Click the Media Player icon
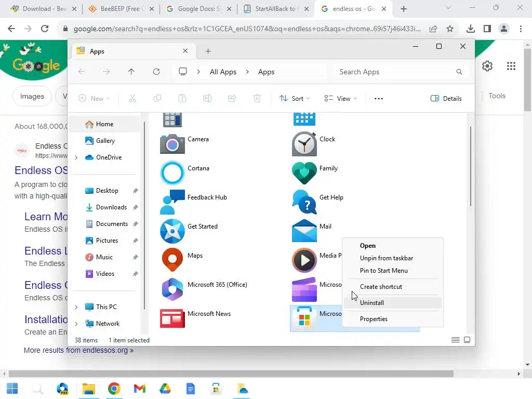The width and height of the screenshot is (532, 399). [x=304, y=260]
